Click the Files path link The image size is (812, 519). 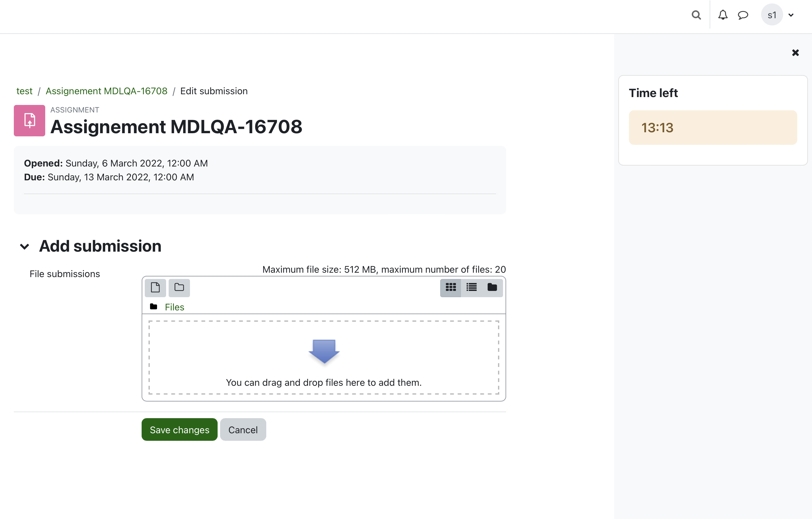click(174, 307)
